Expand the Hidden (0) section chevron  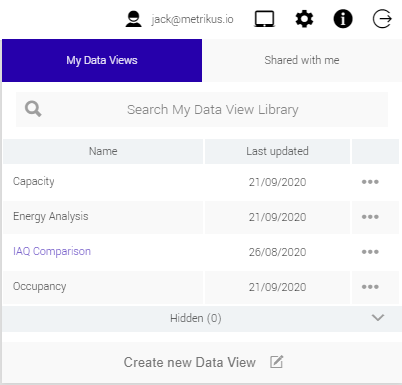378,318
